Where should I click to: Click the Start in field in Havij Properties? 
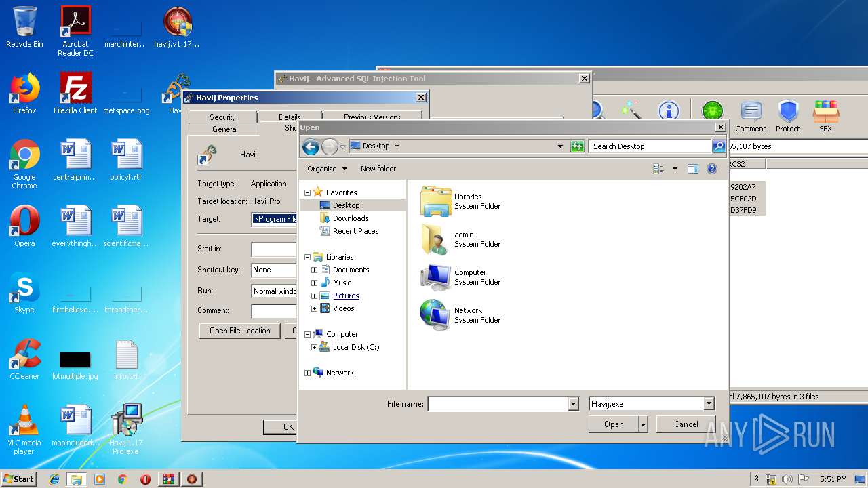274,249
